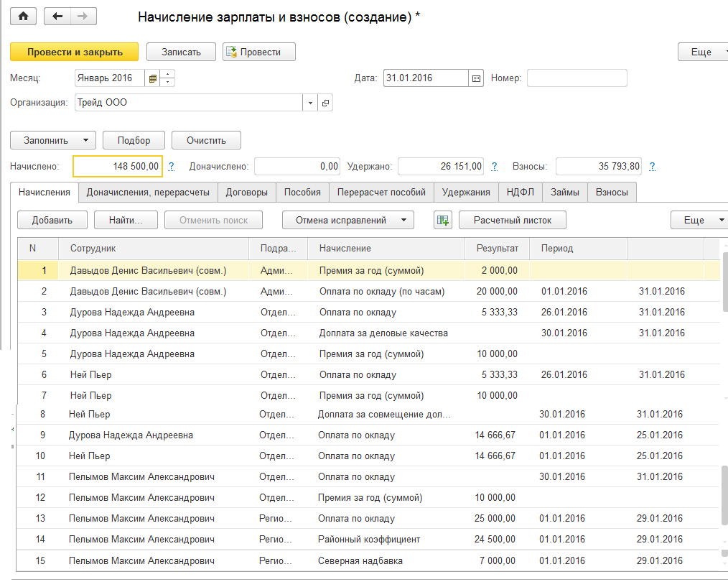Click into the Номер input field
Image resolution: width=728 pixels, height=582 pixels.
coord(577,78)
